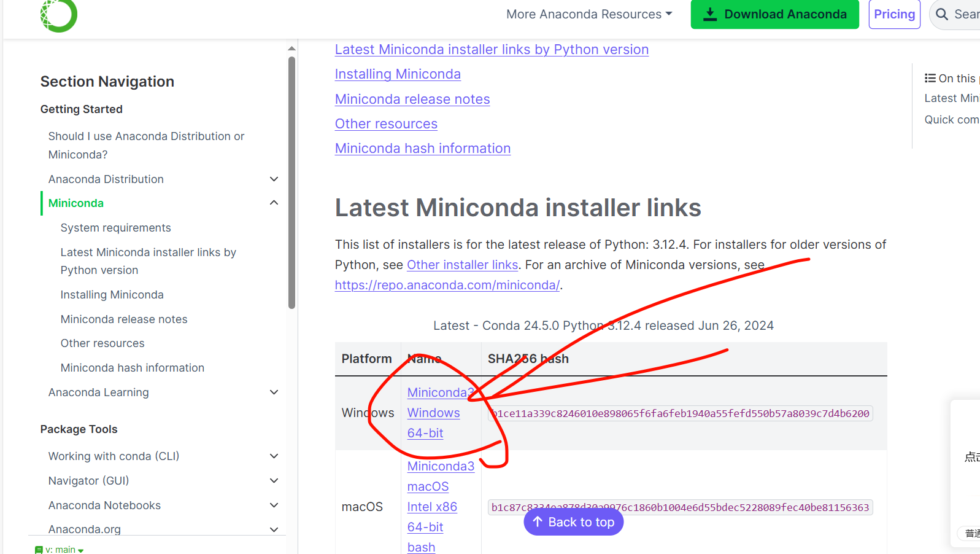The image size is (980, 554).
Task: Click Getting Started section heading
Action: point(82,109)
